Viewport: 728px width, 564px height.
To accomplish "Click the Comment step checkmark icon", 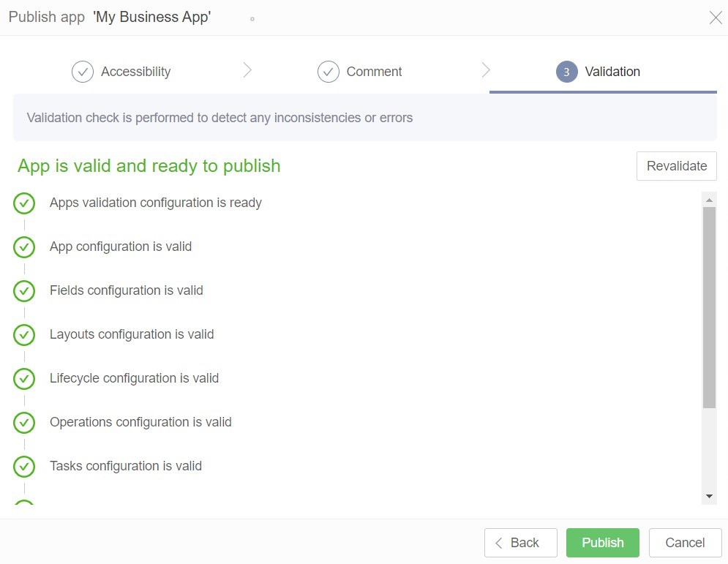I will (329, 72).
